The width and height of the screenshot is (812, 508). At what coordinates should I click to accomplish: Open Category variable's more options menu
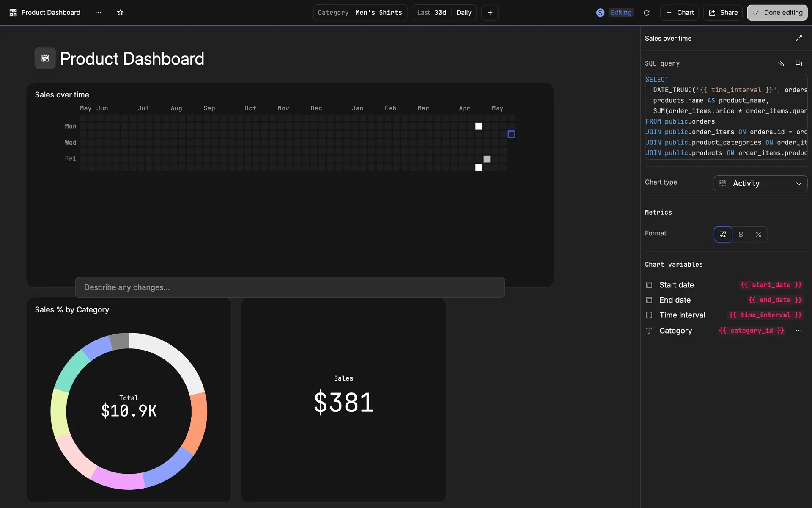pos(798,331)
